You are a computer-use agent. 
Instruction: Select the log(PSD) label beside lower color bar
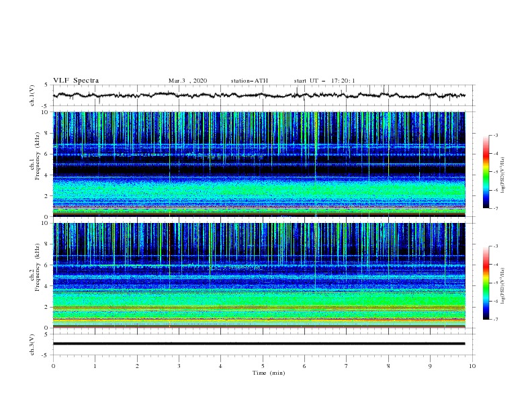502,285
